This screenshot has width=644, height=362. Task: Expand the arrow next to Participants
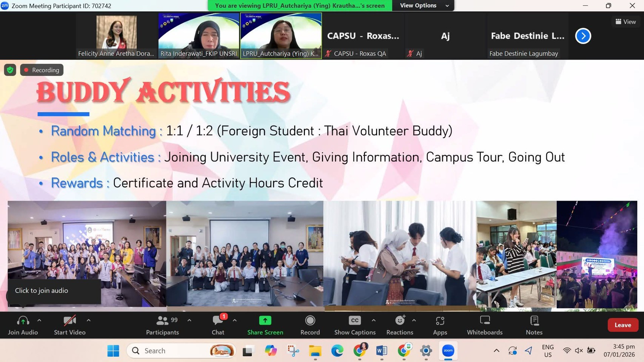point(190,320)
